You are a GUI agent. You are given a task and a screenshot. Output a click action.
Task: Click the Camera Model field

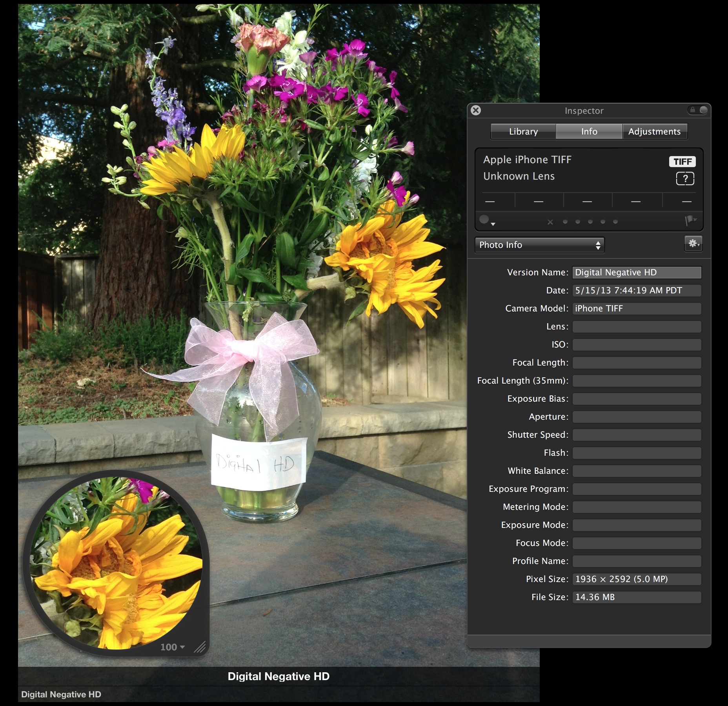click(x=636, y=309)
